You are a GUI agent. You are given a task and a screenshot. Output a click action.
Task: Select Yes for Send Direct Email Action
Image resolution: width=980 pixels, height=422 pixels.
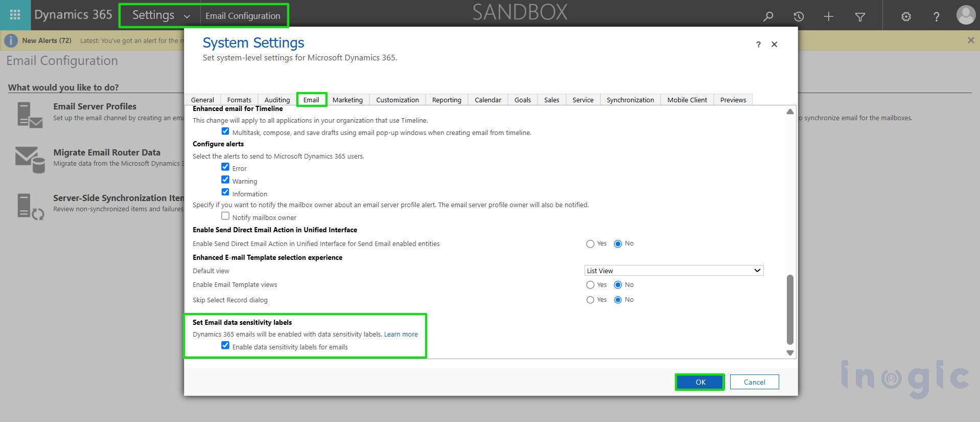coord(590,244)
